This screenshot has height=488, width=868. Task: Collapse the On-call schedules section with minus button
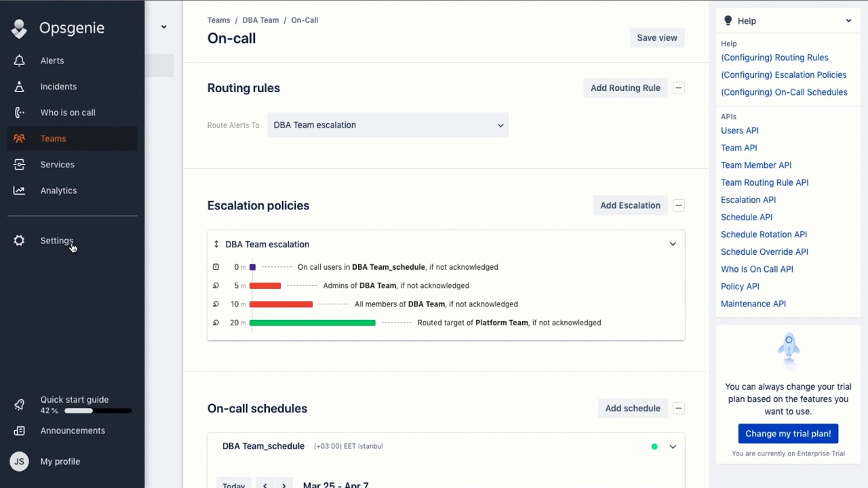pos(679,408)
